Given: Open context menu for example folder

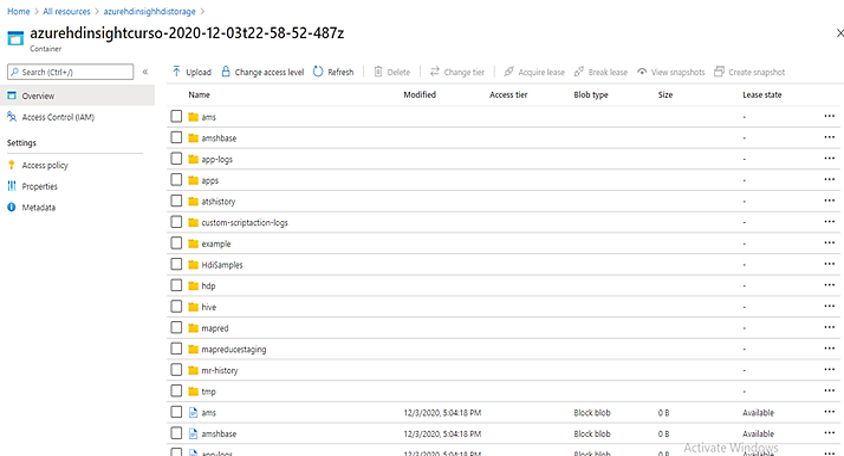Looking at the screenshot, I should [x=829, y=243].
